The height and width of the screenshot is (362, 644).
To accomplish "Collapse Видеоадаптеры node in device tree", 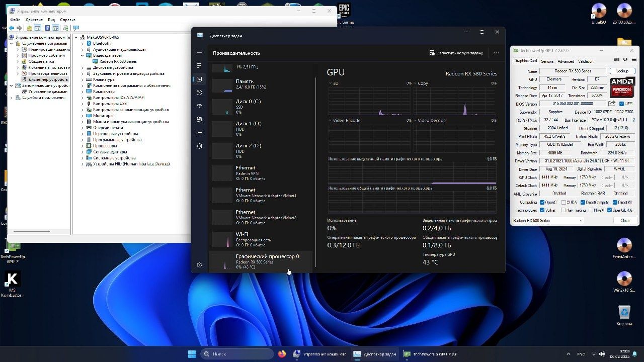I will pos(83,55).
